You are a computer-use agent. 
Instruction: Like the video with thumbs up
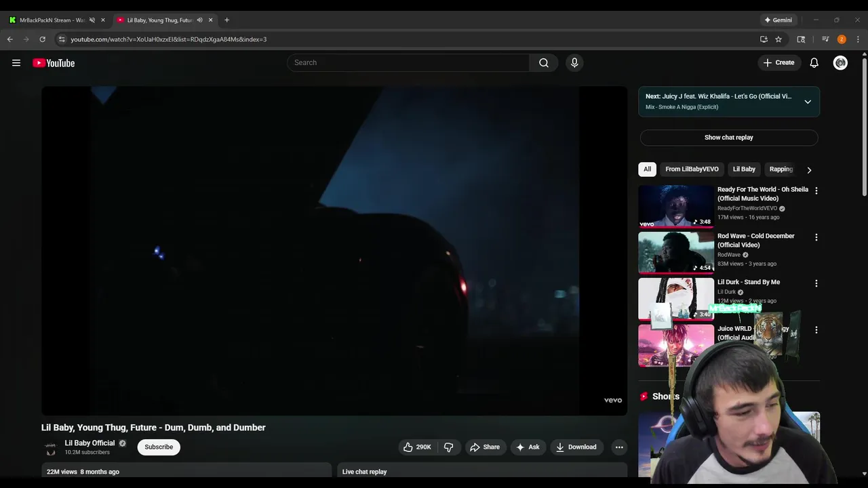click(418, 447)
